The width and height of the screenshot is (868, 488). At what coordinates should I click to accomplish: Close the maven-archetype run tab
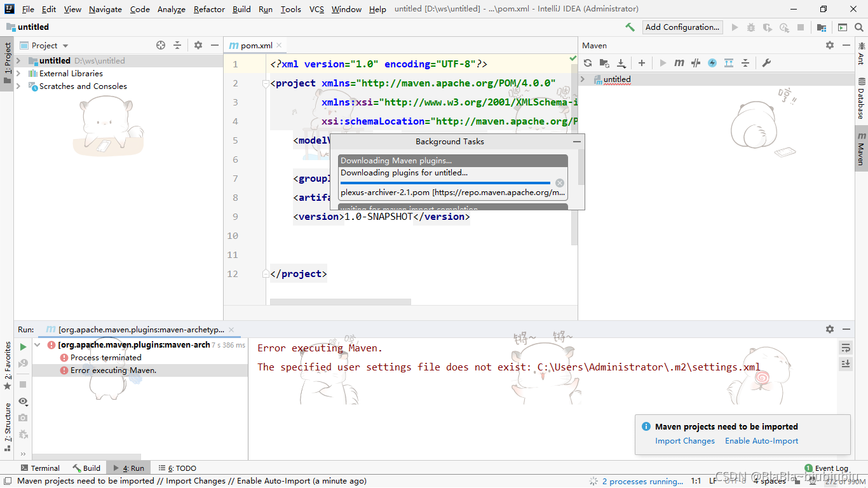click(231, 330)
